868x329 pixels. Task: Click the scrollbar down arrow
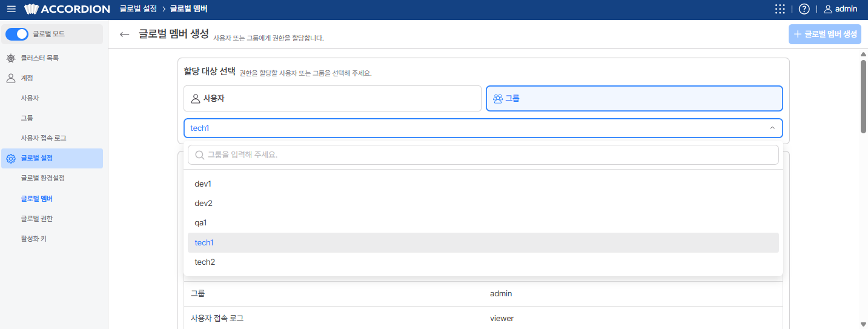[864, 324]
